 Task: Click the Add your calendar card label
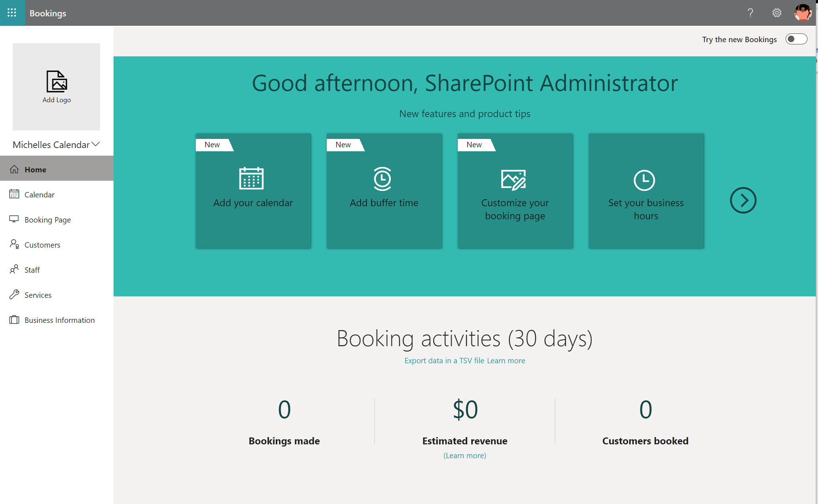(253, 203)
